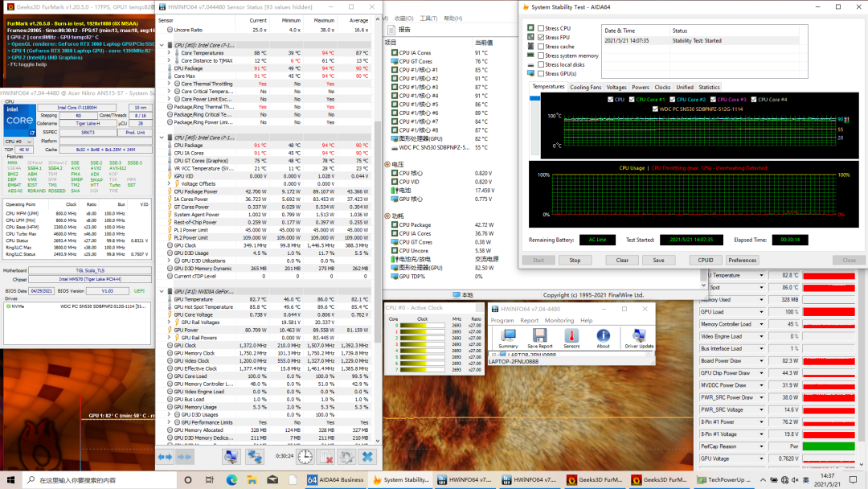Reset sensor timer using the clock icon
This screenshot has height=489, width=868.
click(305, 457)
